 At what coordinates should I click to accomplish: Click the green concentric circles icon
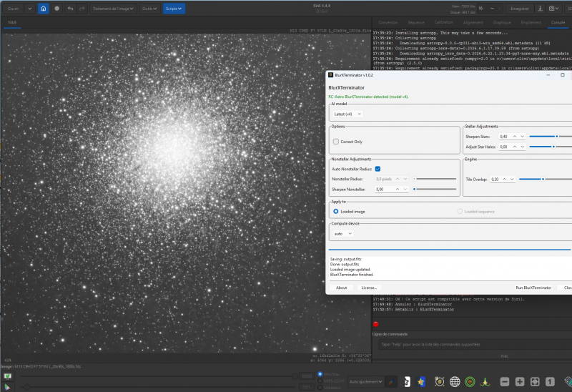pyautogui.click(x=470, y=382)
